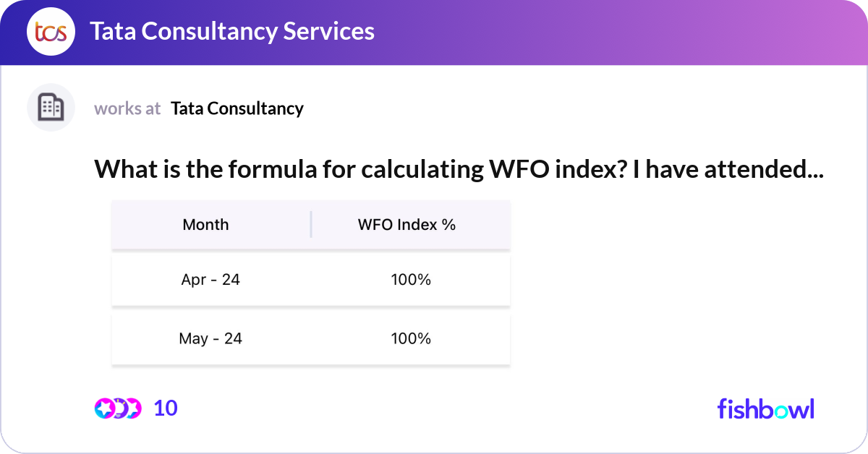868x454 pixels.
Task: Select the 100% value for May - 24
Action: [411, 338]
